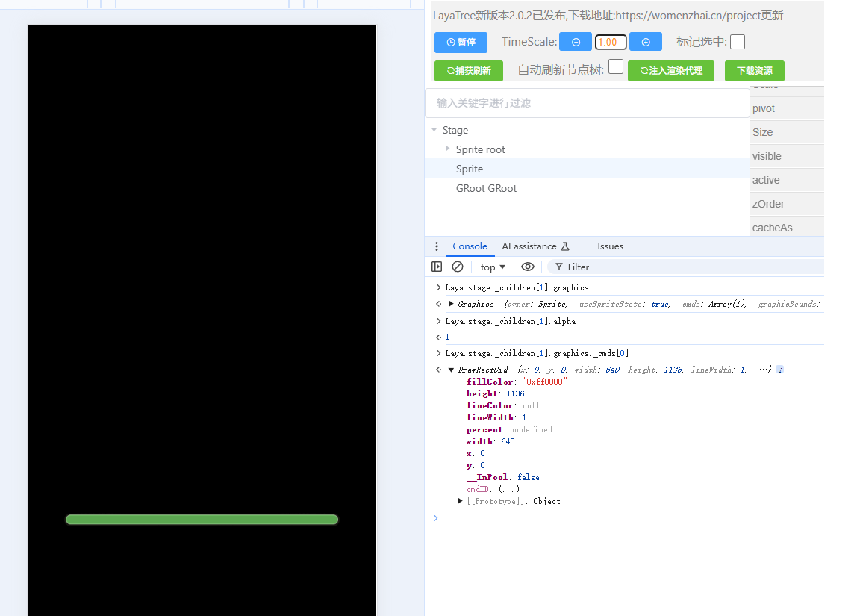The width and height of the screenshot is (860, 616).
Task: Click the Laya.stage._children[1].alpha command line
Action: pos(510,321)
